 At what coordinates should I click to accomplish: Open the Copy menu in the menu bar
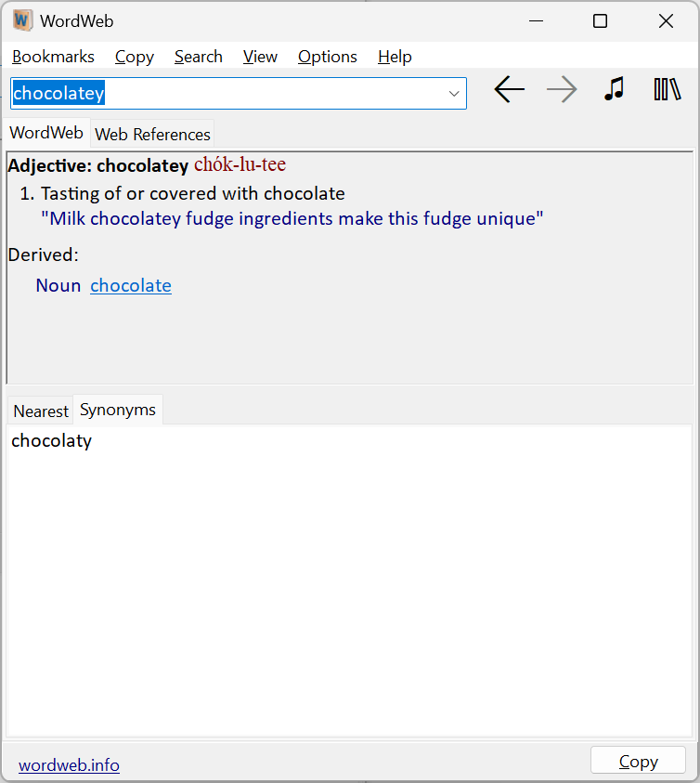(x=135, y=57)
